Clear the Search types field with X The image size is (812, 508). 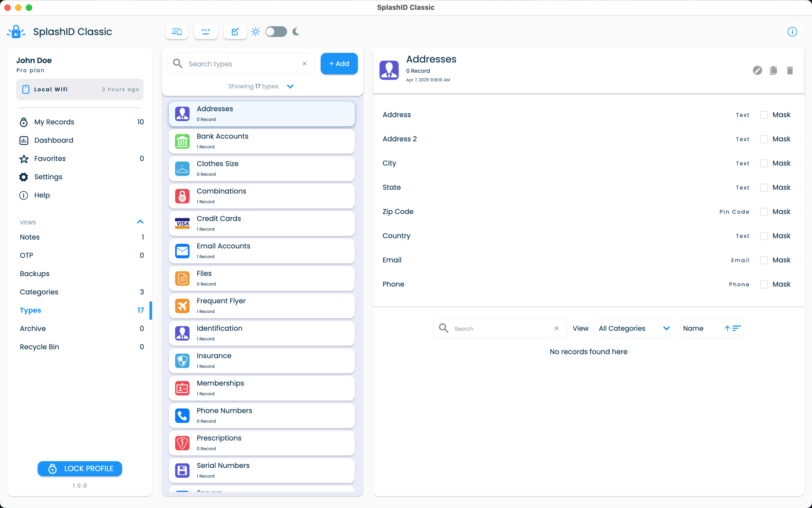[x=305, y=63]
